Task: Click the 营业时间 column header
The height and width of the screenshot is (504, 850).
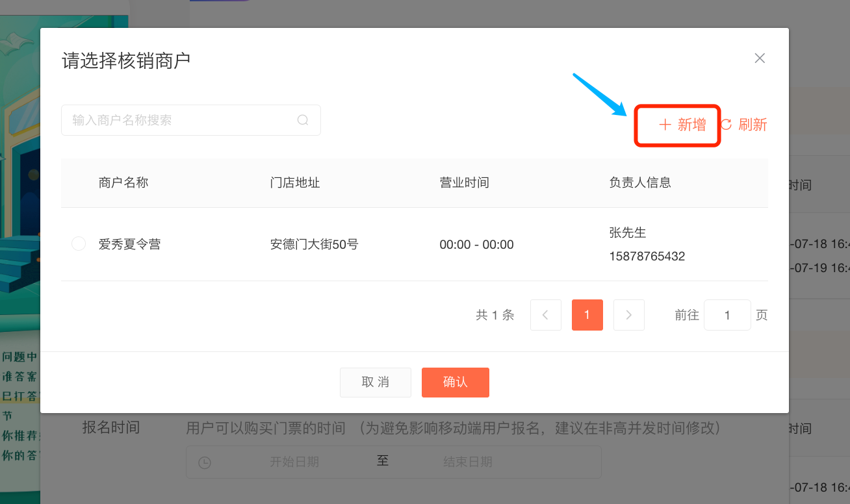Action: tap(464, 183)
